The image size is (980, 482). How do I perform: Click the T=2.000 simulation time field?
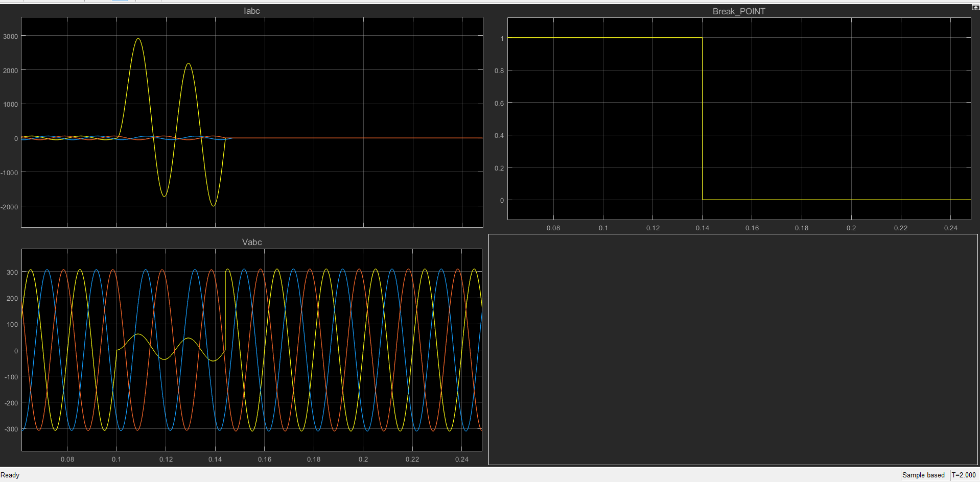click(x=964, y=475)
